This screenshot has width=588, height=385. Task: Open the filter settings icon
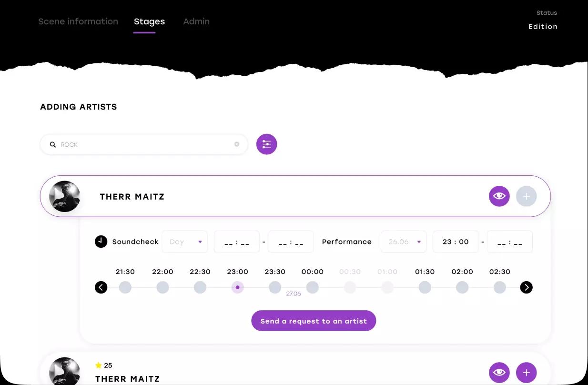point(266,144)
